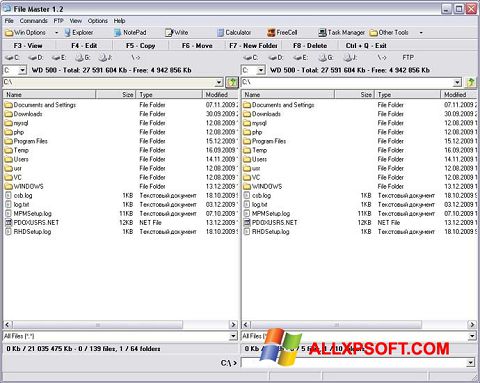Open Task Manager from the toolbar
Screen dimensions: 480x383
(x=342, y=33)
